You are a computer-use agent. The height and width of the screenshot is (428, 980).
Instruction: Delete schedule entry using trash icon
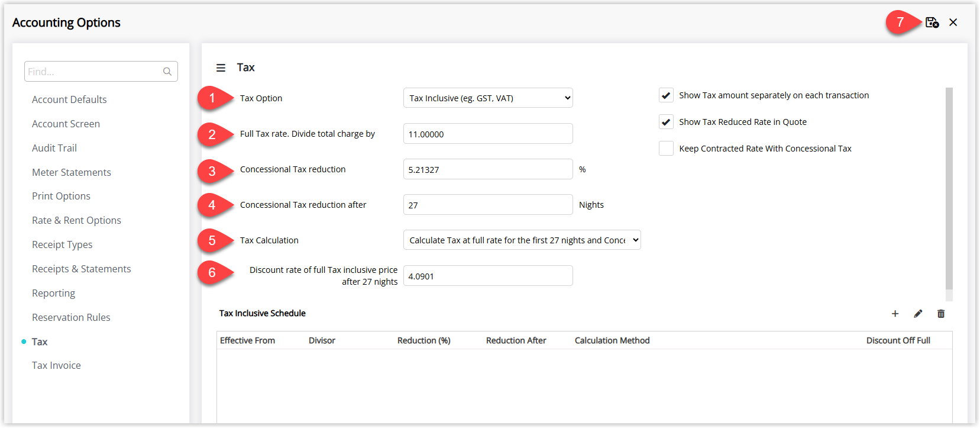[941, 314]
